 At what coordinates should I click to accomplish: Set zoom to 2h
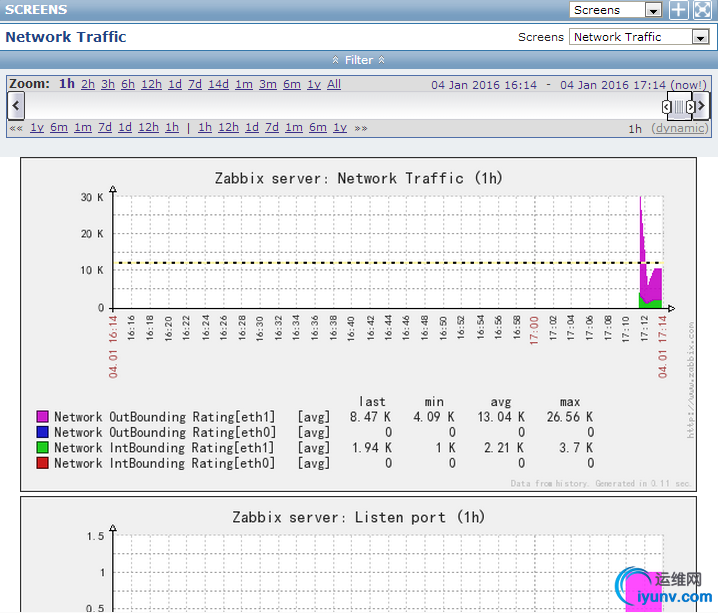[88, 84]
